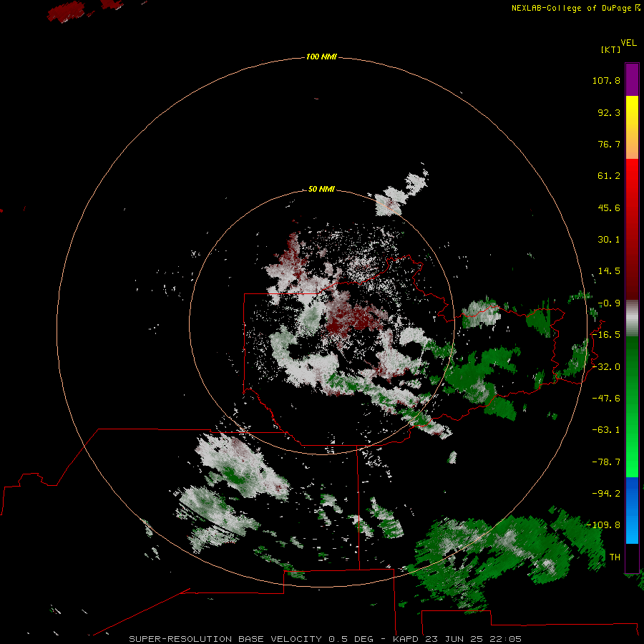The width and height of the screenshot is (644, 644).
Task: Click the -63.1 velocity scale value
Action: pos(606,430)
